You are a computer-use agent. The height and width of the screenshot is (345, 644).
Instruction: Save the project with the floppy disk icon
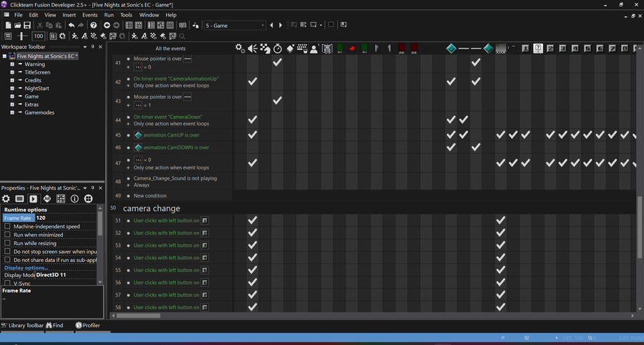click(x=27, y=25)
